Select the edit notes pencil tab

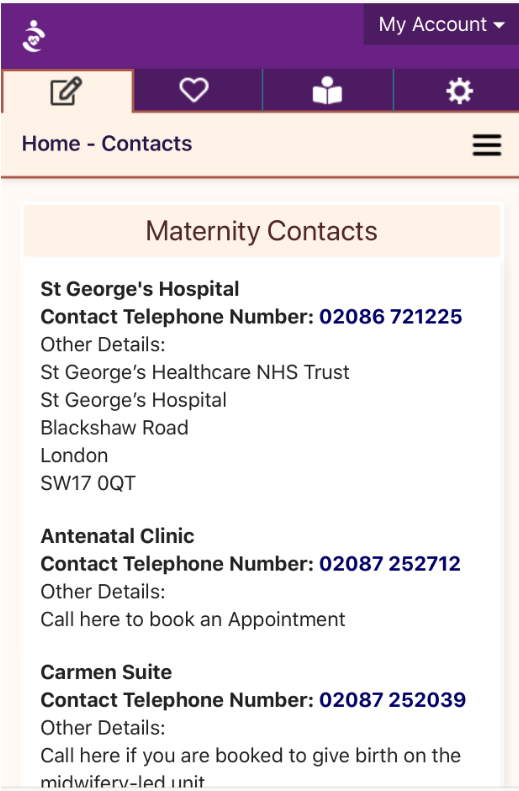point(67,91)
